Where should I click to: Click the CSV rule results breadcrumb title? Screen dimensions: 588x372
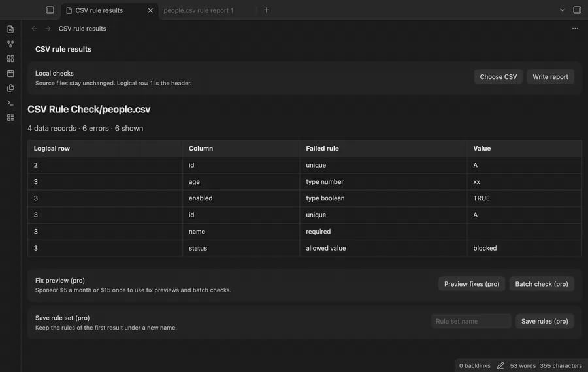[x=82, y=29]
